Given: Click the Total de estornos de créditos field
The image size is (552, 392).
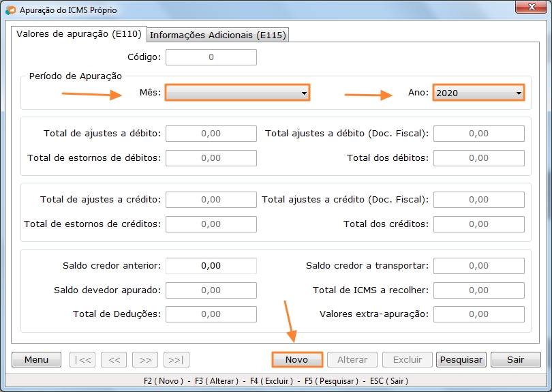Looking at the screenshot, I should pyautogui.click(x=211, y=224).
